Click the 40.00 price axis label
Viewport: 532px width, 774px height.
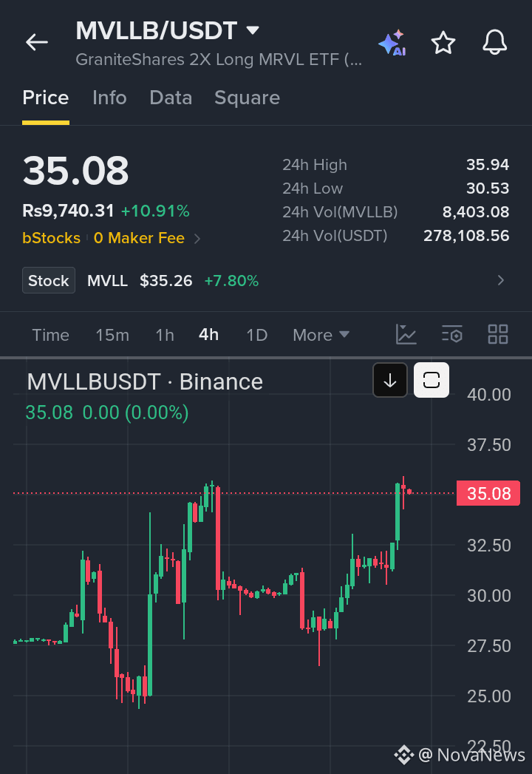pos(489,395)
